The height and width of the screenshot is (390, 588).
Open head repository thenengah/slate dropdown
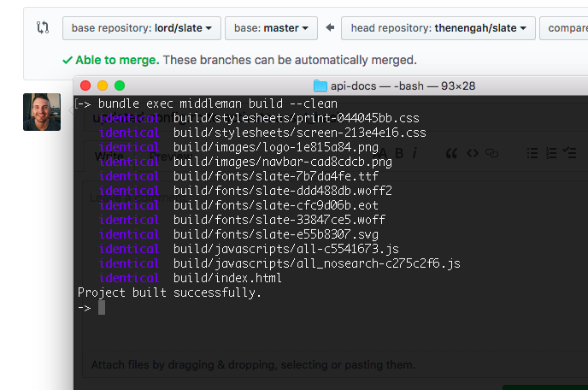pyautogui.click(x=438, y=28)
